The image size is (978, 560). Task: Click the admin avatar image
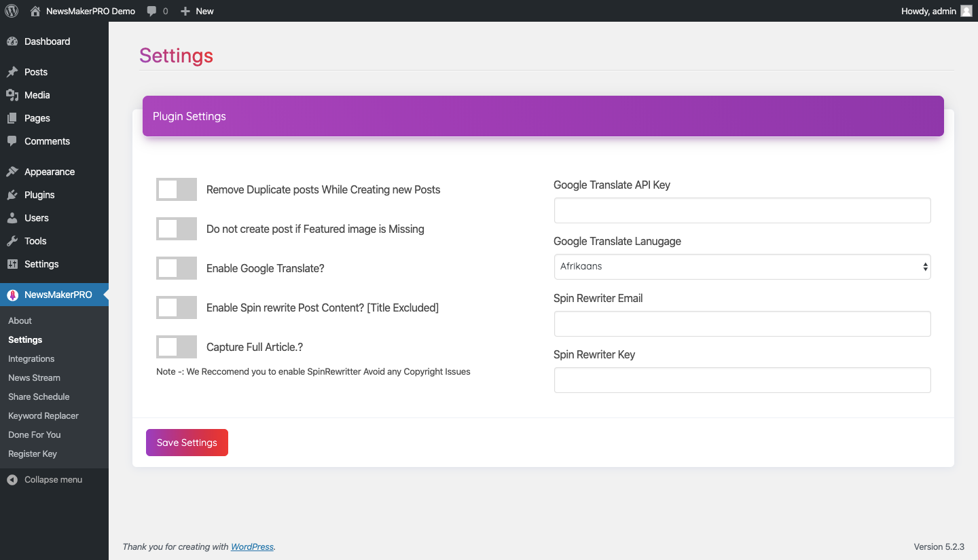click(x=966, y=11)
